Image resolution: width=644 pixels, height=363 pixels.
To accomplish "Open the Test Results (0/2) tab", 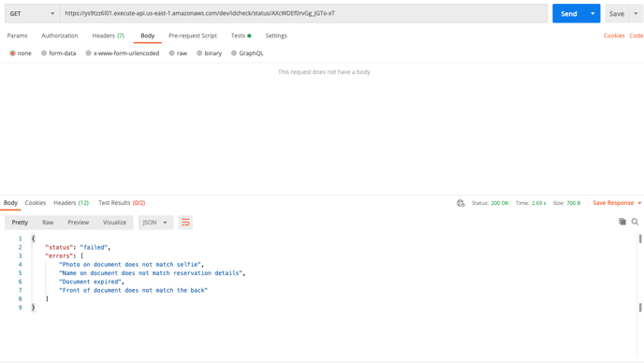I will point(122,203).
